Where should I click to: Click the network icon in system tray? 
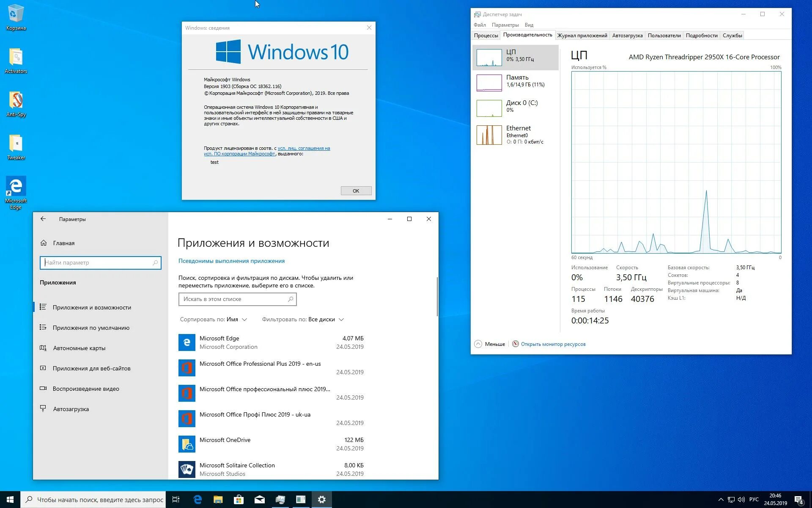point(731,500)
